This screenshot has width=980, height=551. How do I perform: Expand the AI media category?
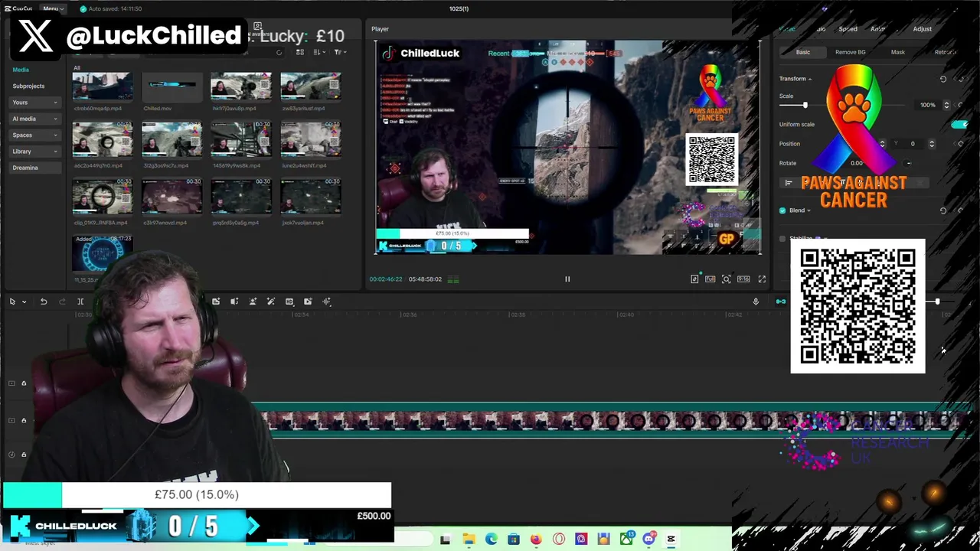click(35, 119)
